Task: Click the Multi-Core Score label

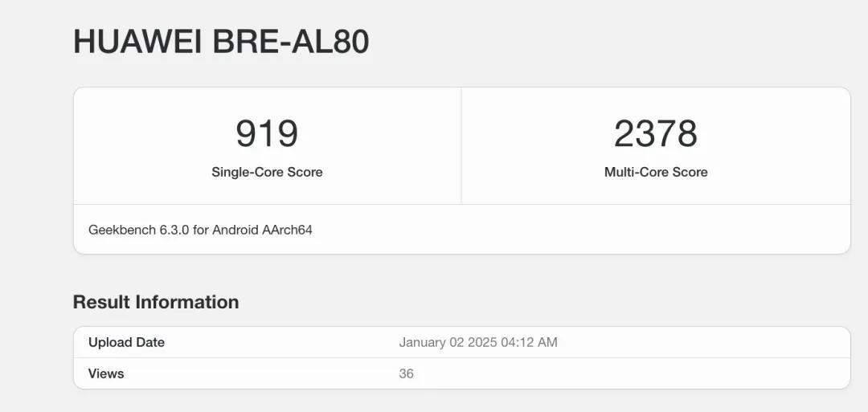Action: click(x=656, y=172)
